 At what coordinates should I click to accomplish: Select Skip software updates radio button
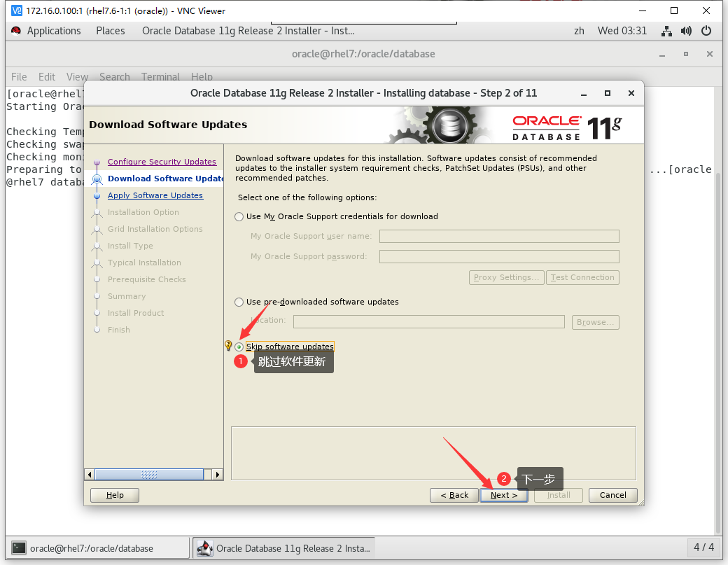[x=239, y=347]
